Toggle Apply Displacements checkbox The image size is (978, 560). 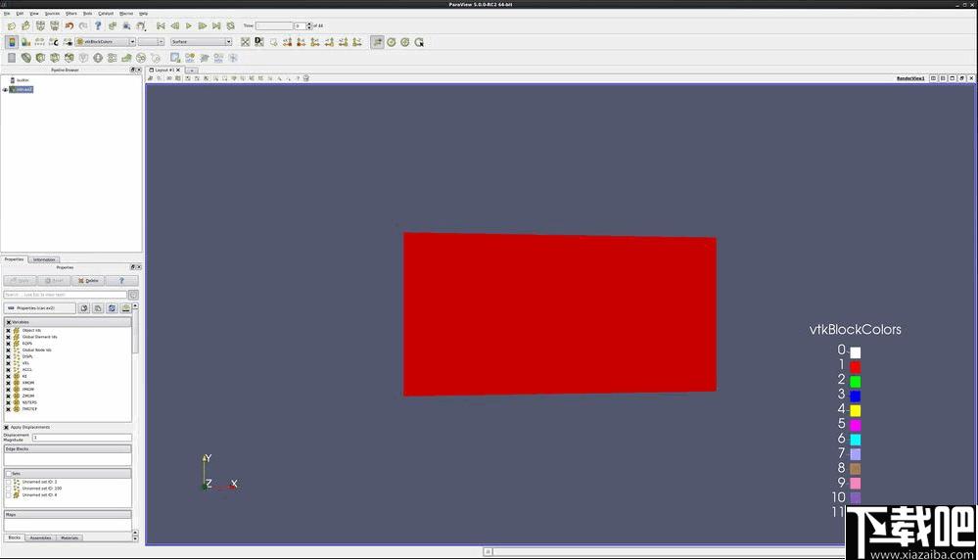coord(6,427)
